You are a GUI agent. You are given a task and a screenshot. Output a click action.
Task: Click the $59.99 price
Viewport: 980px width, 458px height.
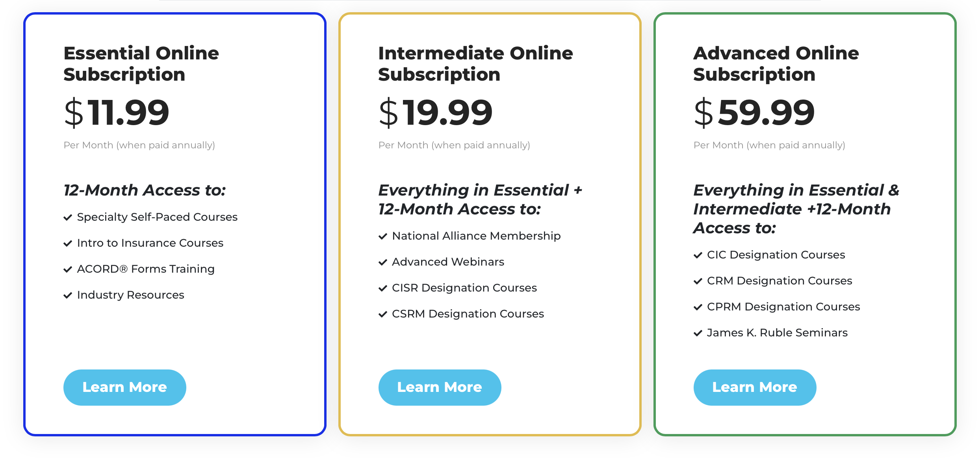click(754, 113)
